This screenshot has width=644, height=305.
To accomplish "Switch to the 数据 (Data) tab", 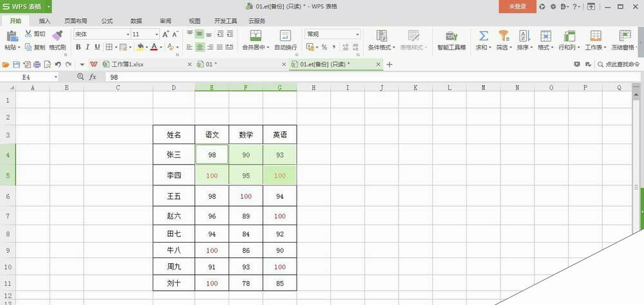I will [136, 21].
